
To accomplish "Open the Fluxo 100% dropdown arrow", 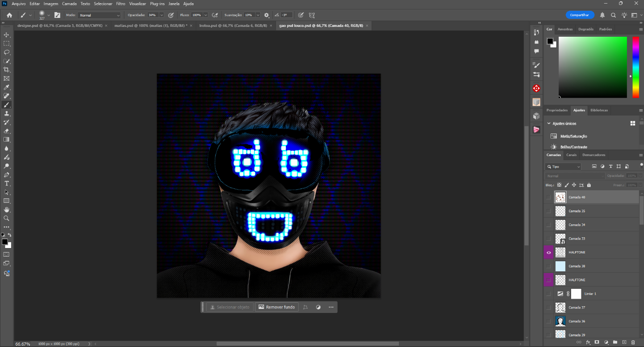I will click(x=205, y=15).
